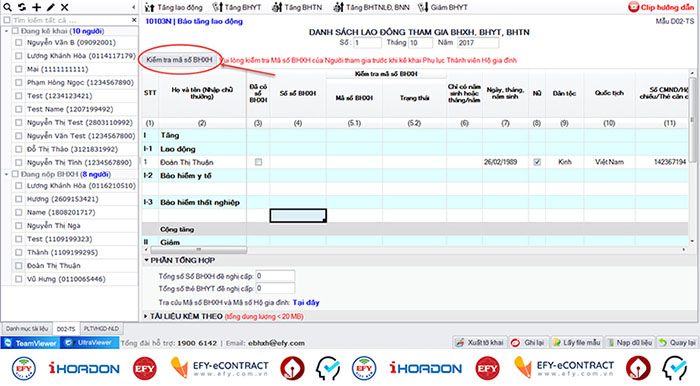This screenshot has width=700, height=386.
Task: Tick checkbox for Mai (1111111111)
Action: 18,69
